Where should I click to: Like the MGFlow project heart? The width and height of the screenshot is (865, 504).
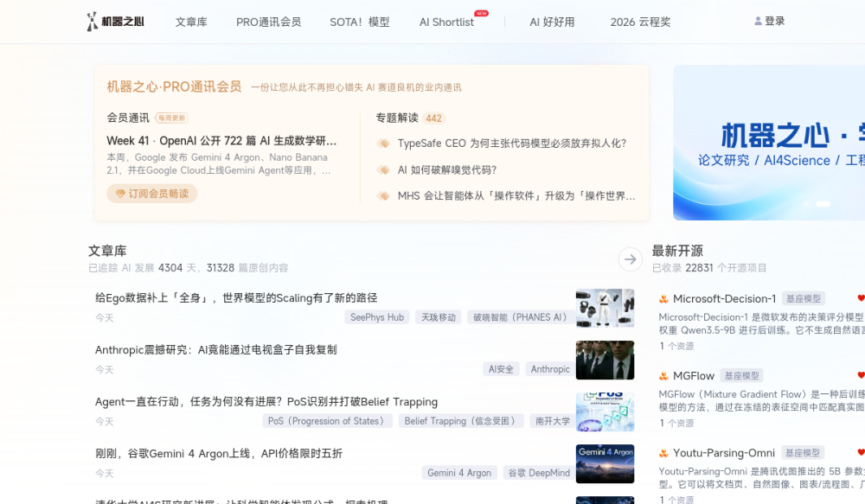click(x=862, y=375)
